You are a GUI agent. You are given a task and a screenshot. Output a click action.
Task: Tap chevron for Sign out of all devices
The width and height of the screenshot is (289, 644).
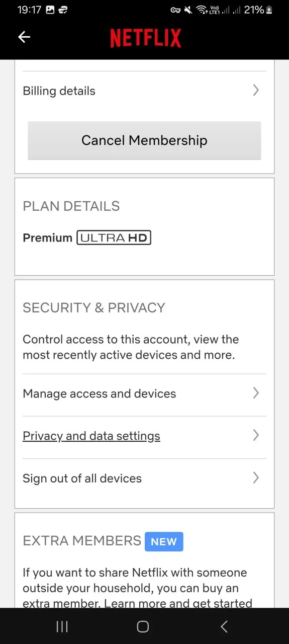pyautogui.click(x=256, y=477)
